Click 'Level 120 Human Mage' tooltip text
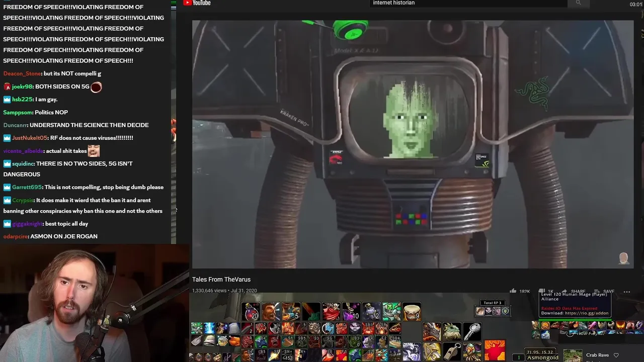The height and width of the screenshot is (362, 644). pos(574,294)
